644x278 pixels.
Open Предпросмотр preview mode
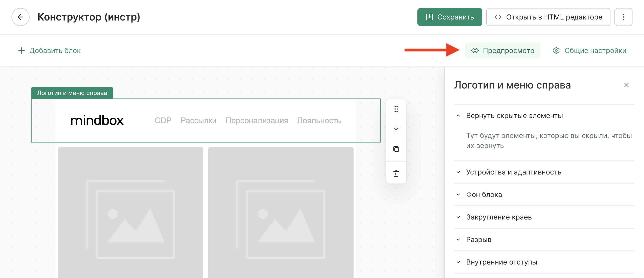(x=503, y=50)
